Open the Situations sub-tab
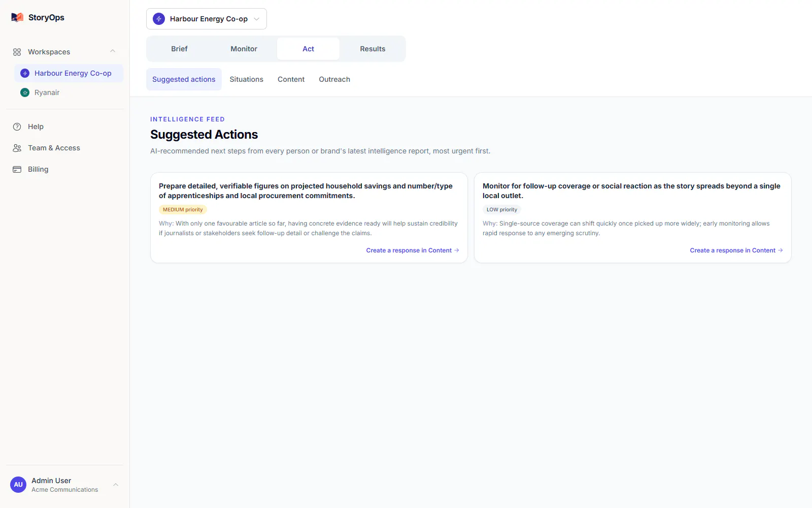The image size is (812, 508). tap(246, 79)
